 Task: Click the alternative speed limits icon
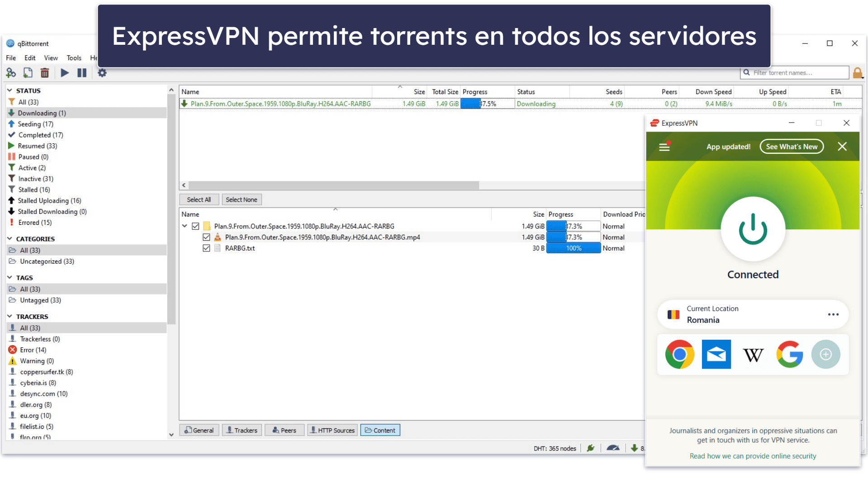(x=613, y=448)
